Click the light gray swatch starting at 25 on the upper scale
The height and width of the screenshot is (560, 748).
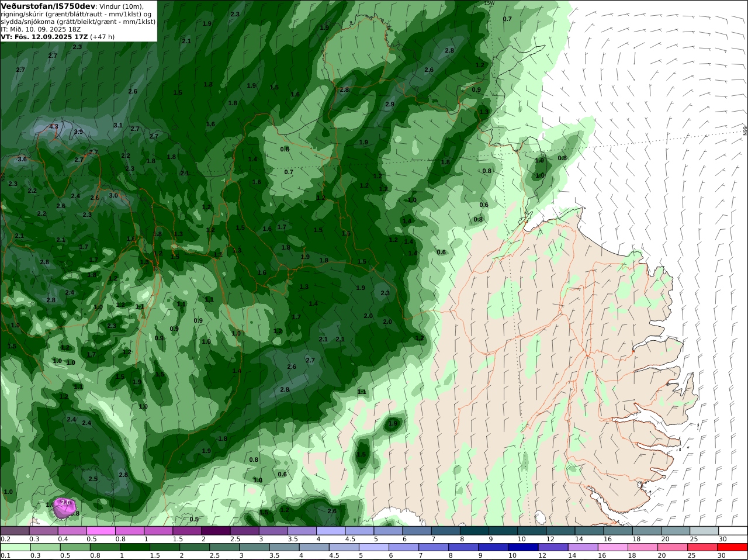click(704, 531)
